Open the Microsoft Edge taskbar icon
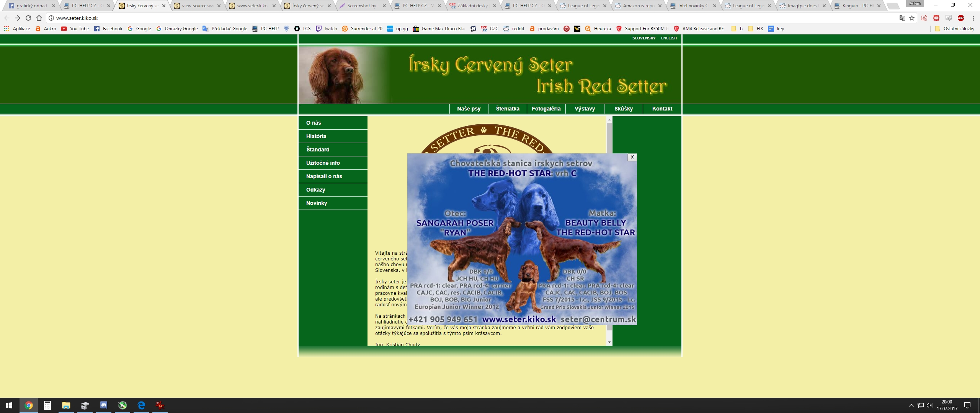 coord(141,405)
